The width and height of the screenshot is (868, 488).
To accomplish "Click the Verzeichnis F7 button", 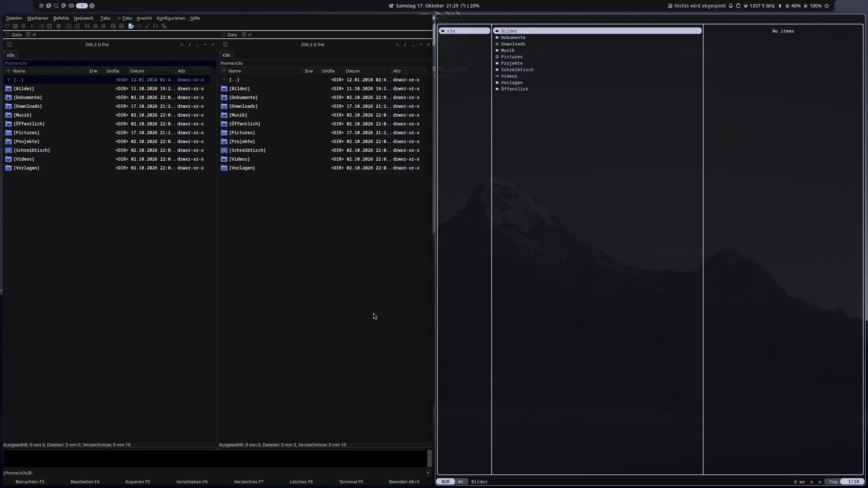I will pyautogui.click(x=249, y=482).
